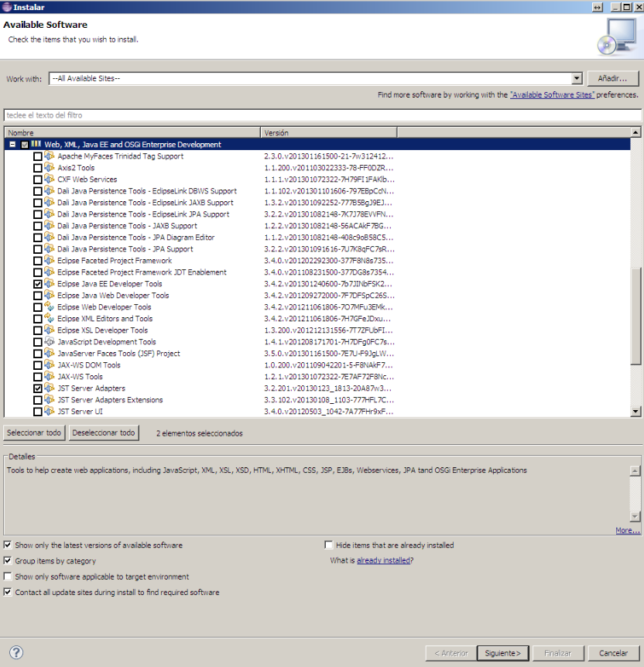Click the Cancelar button
This screenshot has height=667, width=644.
(x=613, y=653)
